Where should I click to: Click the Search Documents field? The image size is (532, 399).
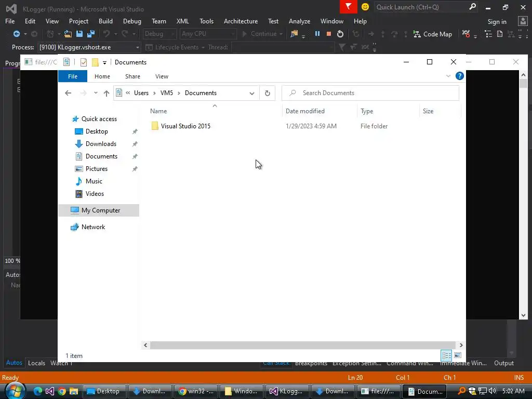point(370,93)
